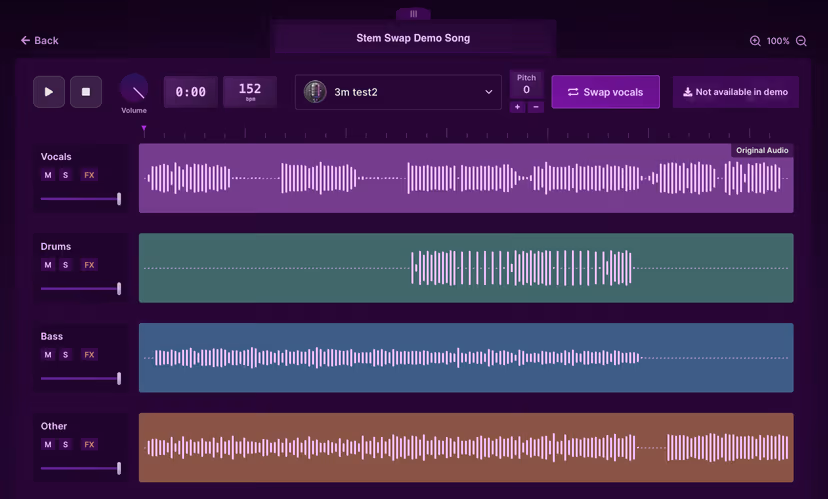This screenshot has width=828, height=499.
Task: Click the 100% zoom level text
Action: click(x=778, y=41)
